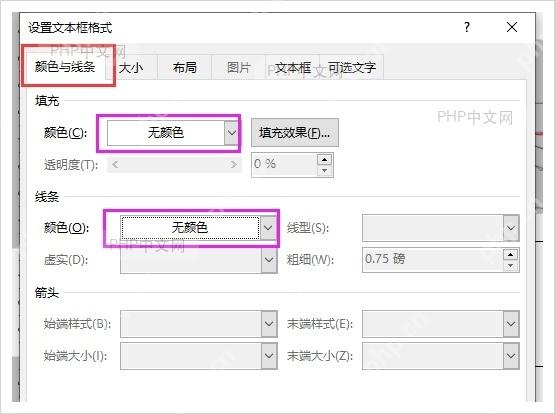Expand the 线型(S) dropdown

(511, 228)
